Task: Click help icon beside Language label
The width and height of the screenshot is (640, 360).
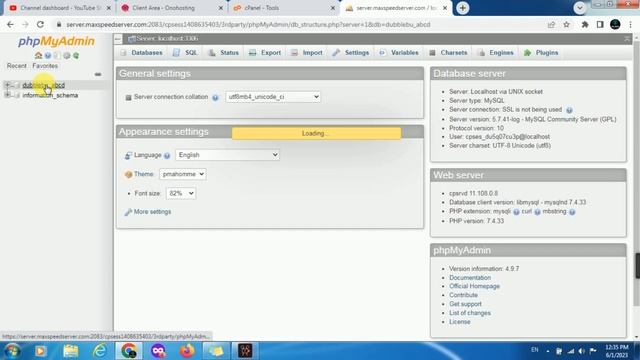Action: pyautogui.click(x=167, y=156)
